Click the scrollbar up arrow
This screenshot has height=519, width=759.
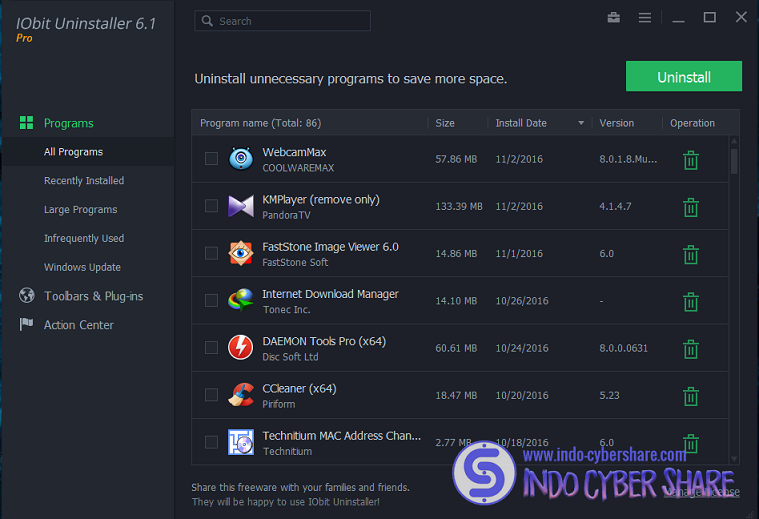pyautogui.click(x=734, y=141)
